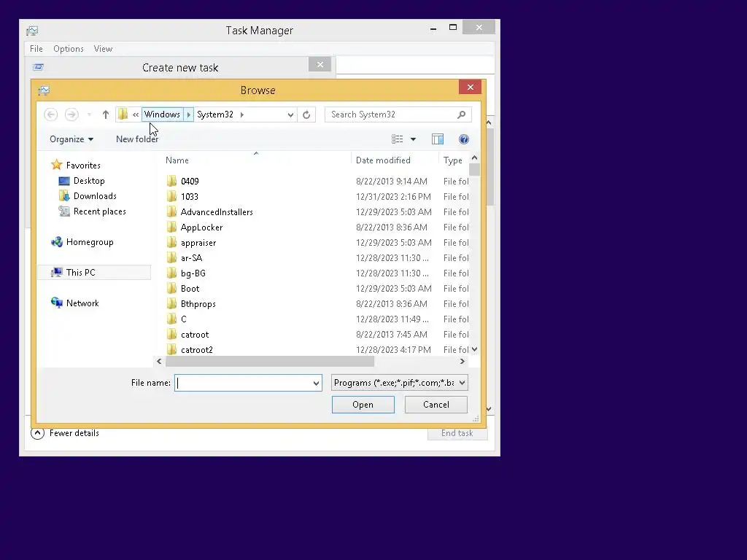Open the Programs file type filter
The width and height of the screenshot is (747, 560).
pos(399,383)
